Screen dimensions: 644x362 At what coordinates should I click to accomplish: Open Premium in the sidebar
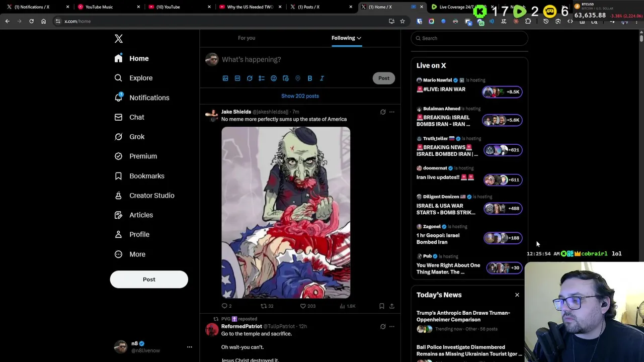[135, 156]
